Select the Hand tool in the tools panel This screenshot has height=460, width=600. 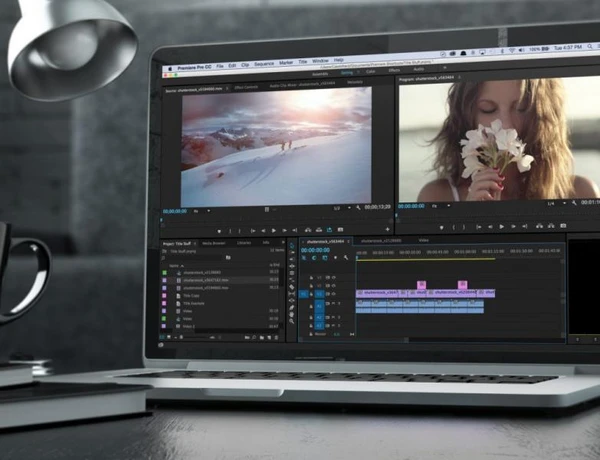[292, 314]
